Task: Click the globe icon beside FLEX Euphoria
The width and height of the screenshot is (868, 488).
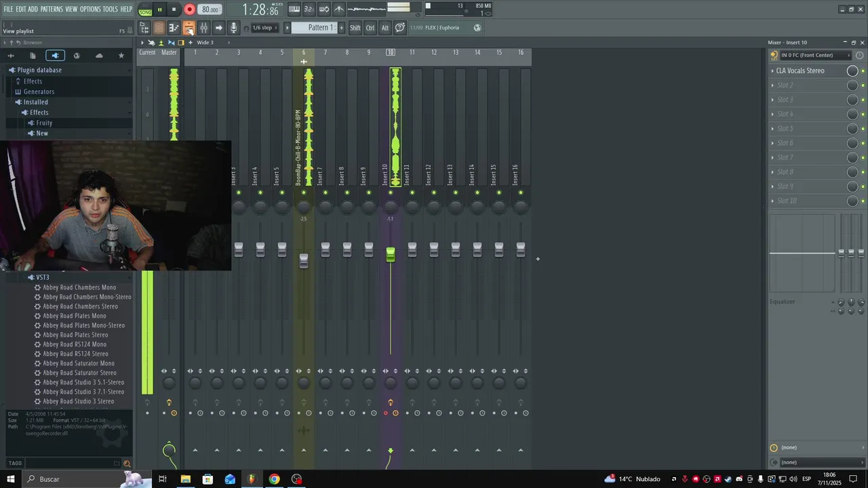Action: click(x=477, y=28)
